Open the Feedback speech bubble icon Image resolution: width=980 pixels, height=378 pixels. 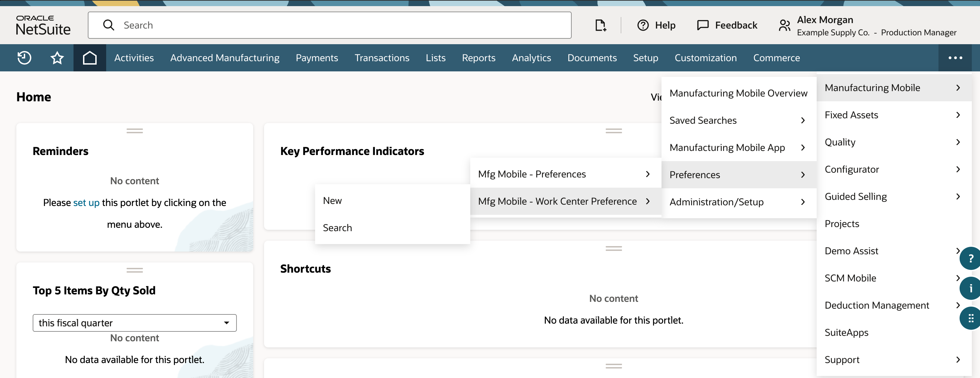coord(702,25)
